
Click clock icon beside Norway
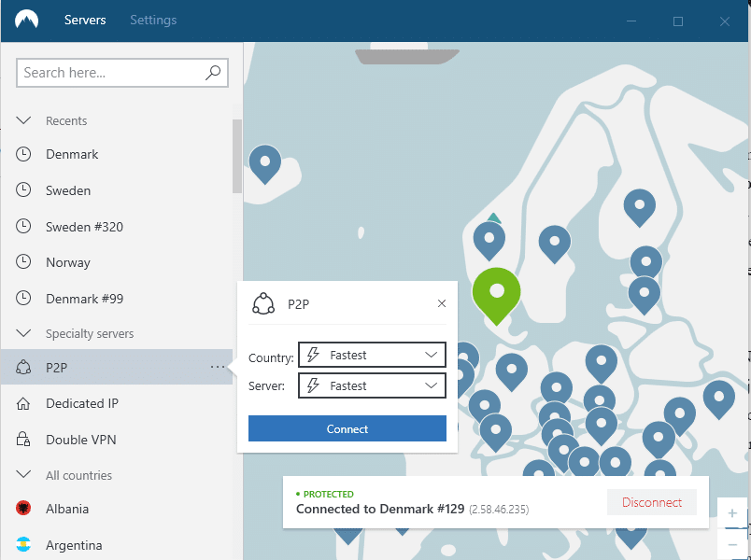click(23, 262)
